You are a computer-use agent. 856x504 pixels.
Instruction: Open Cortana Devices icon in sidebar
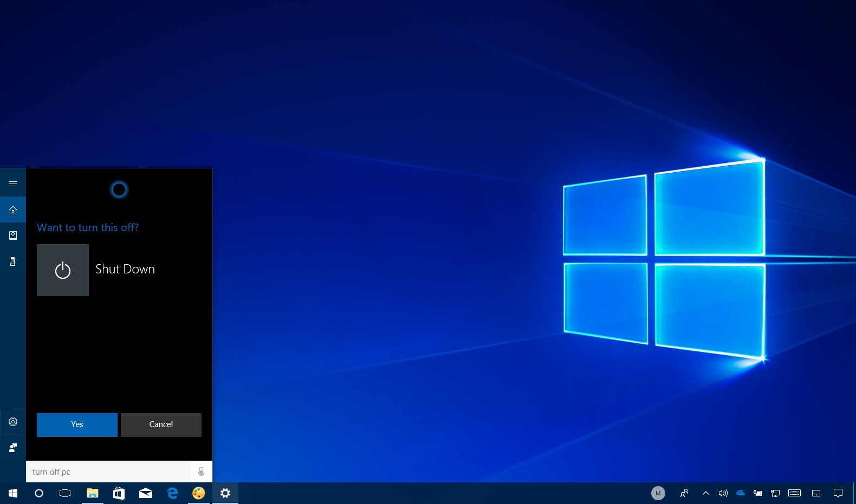[x=13, y=261]
